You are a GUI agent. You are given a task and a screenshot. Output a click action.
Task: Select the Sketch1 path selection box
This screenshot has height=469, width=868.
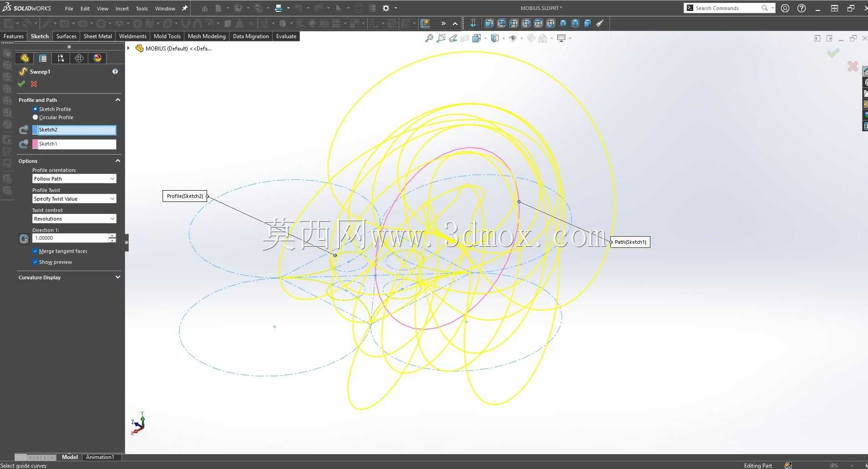point(77,144)
